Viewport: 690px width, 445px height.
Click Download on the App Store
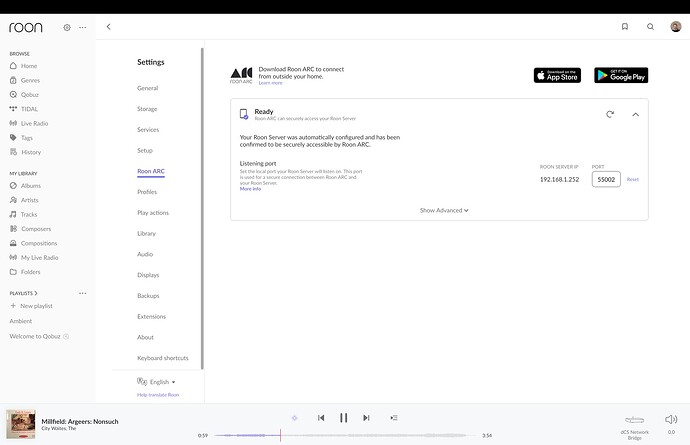point(557,75)
